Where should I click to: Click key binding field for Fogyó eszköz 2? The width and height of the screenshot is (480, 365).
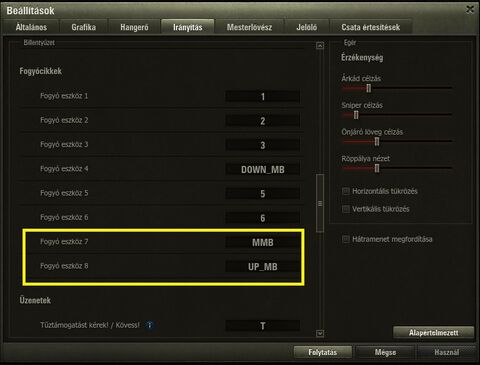[x=263, y=121]
